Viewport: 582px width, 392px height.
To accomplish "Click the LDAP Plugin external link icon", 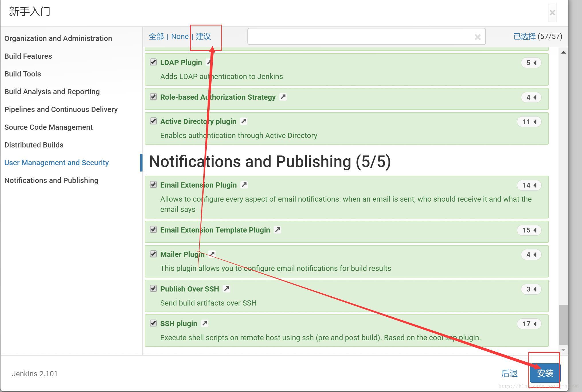I will click(209, 62).
